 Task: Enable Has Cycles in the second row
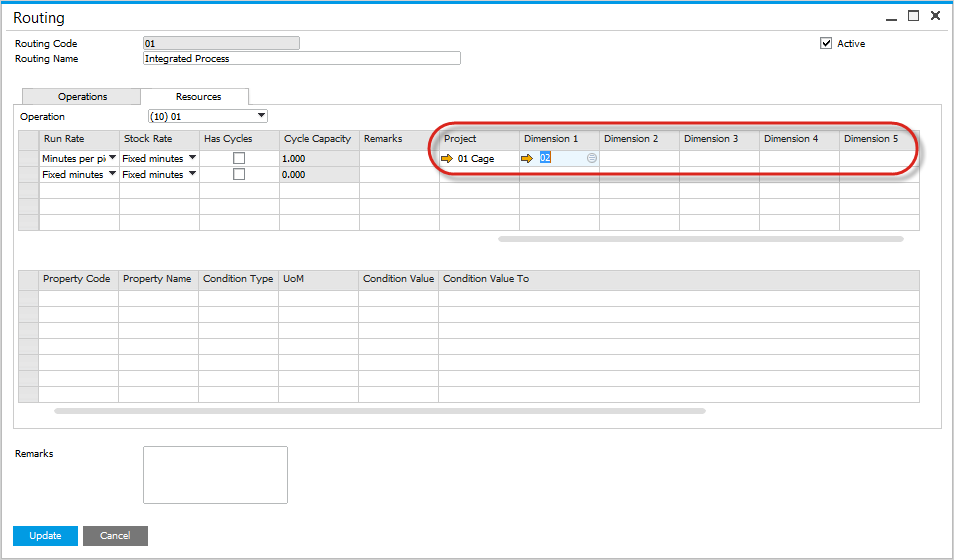(x=239, y=174)
